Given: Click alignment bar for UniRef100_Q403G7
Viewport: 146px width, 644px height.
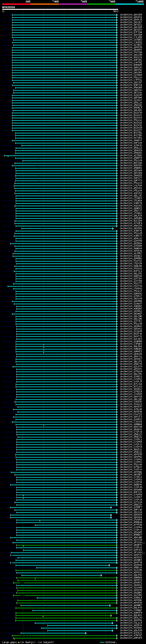Looking at the screenshot, I should (65, 22).
